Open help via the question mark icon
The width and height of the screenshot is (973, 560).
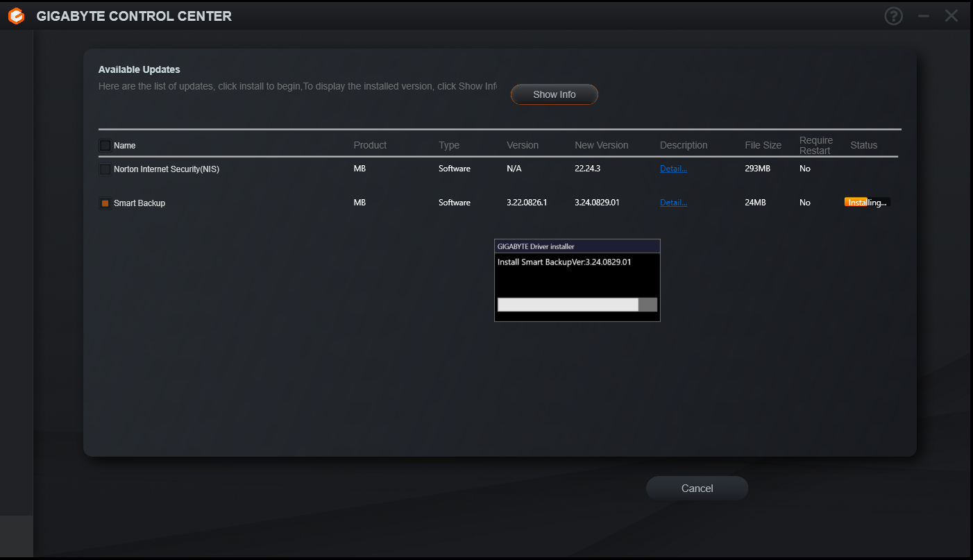pos(893,16)
